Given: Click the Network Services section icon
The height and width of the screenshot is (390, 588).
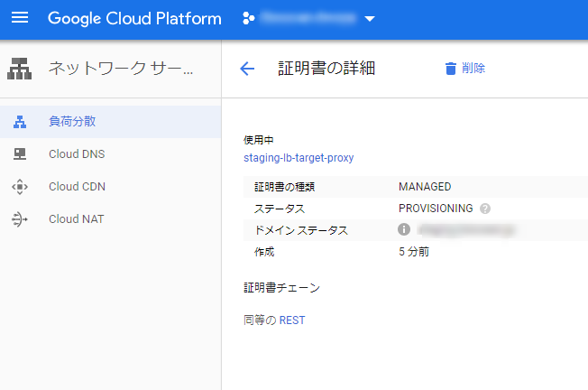Looking at the screenshot, I should click(20, 69).
